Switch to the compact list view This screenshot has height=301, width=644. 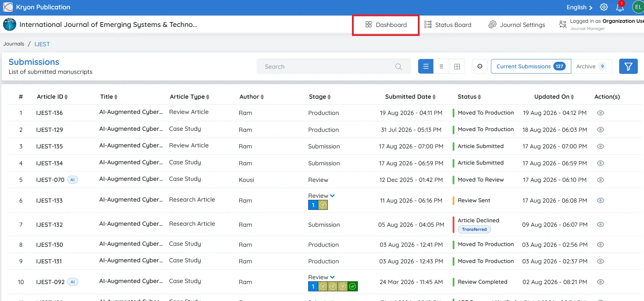point(441,66)
